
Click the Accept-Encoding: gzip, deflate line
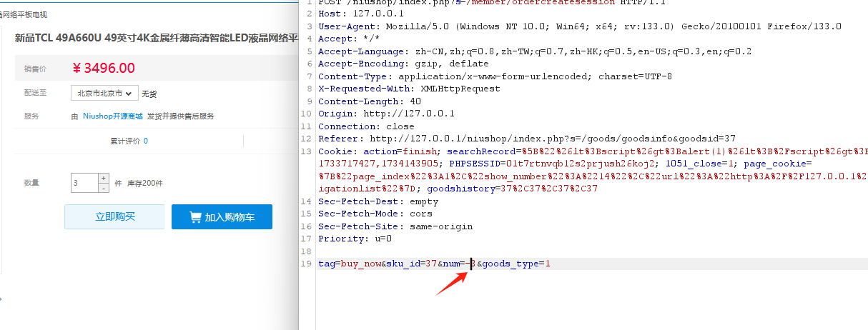pos(403,64)
